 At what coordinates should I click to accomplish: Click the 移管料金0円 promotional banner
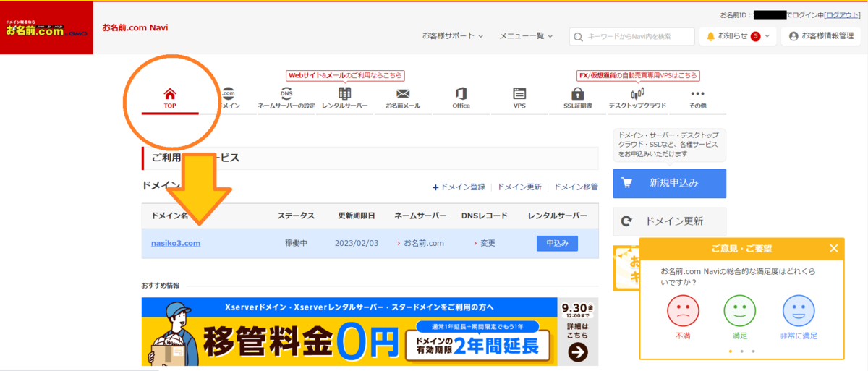point(370,332)
